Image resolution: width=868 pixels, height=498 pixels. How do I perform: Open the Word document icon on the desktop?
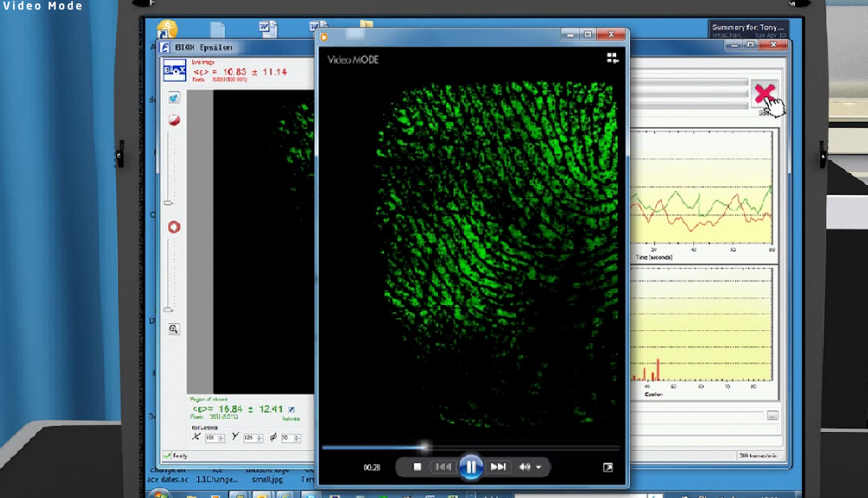point(268,28)
